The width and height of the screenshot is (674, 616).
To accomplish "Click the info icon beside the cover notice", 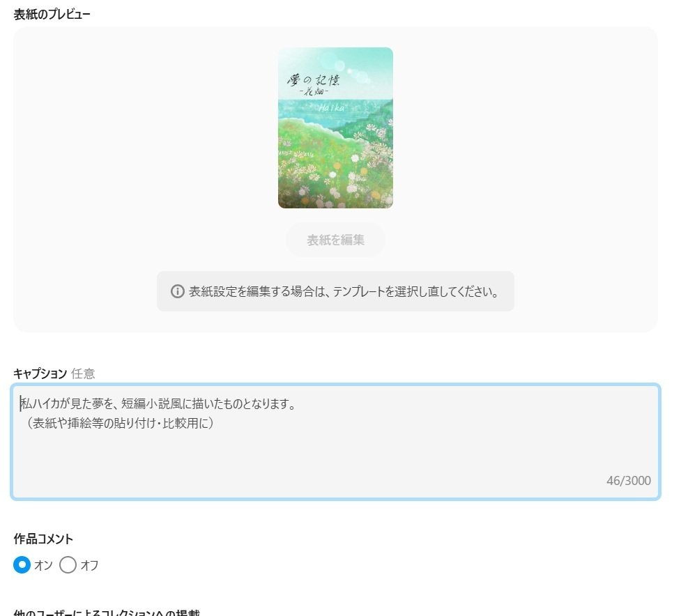I will pyautogui.click(x=176, y=291).
